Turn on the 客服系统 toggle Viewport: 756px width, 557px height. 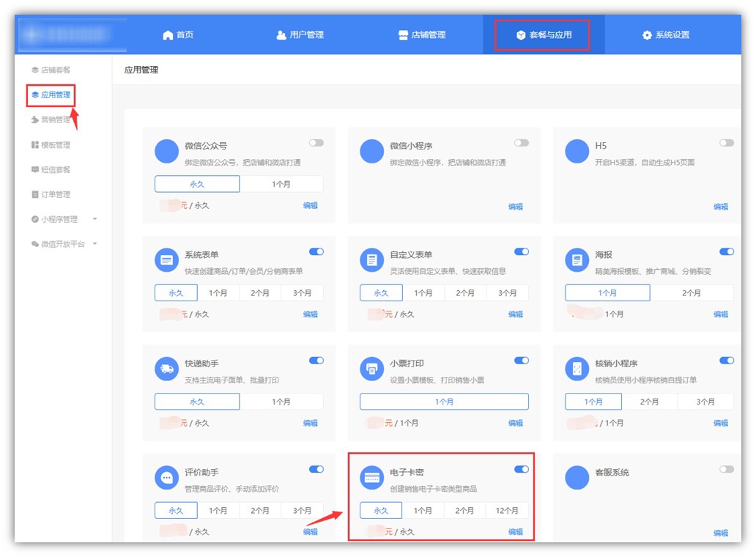click(726, 469)
